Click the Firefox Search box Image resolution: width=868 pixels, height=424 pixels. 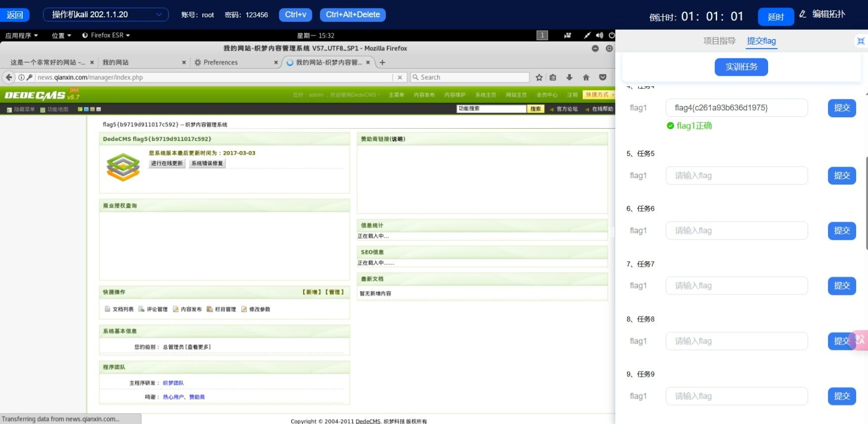(470, 77)
